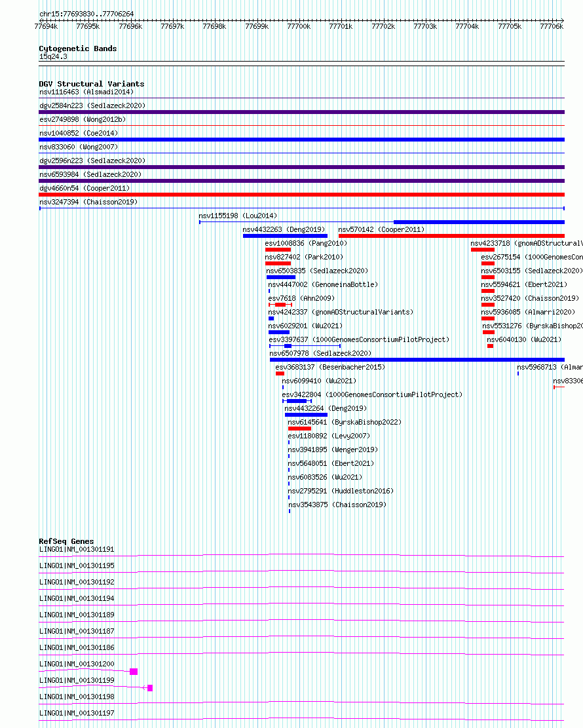Click the nsv4233718 gnomAD variant label

(527, 243)
